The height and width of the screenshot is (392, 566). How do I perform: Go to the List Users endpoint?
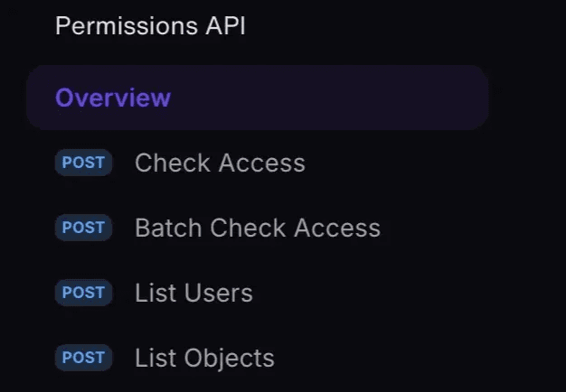click(x=193, y=293)
